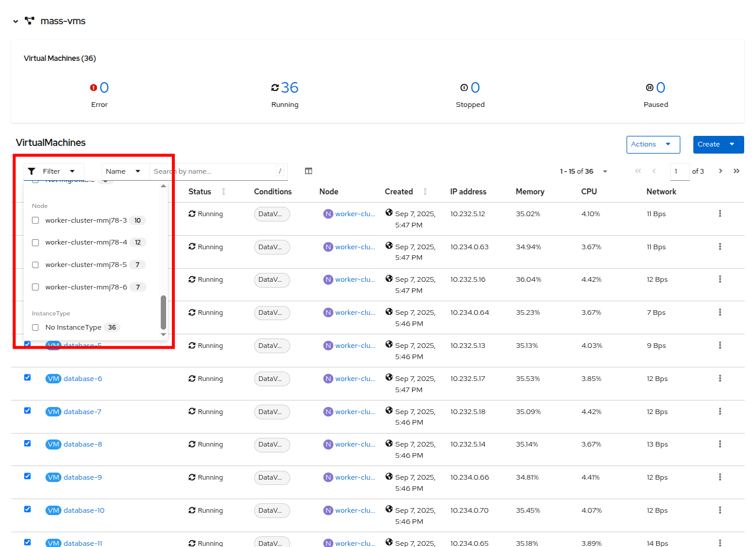Click the Manage columns icon
This screenshot has height=547, width=756.
(x=309, y=171)
